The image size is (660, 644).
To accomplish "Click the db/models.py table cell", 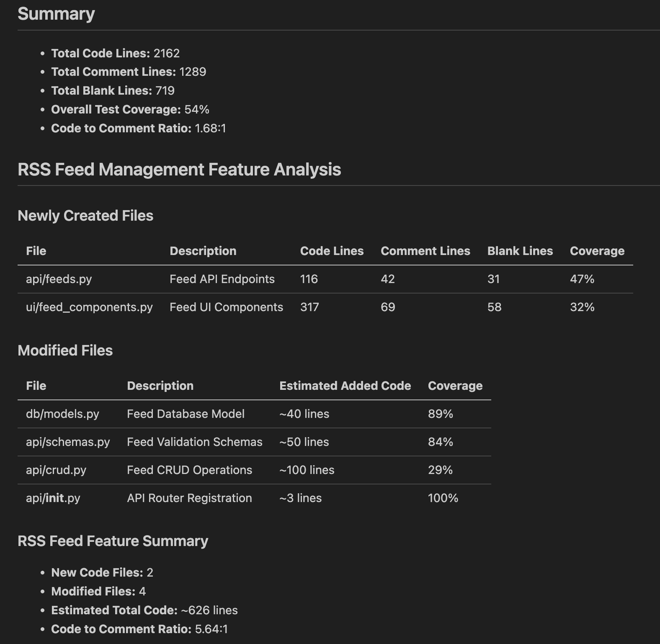I will click(62, 414).
